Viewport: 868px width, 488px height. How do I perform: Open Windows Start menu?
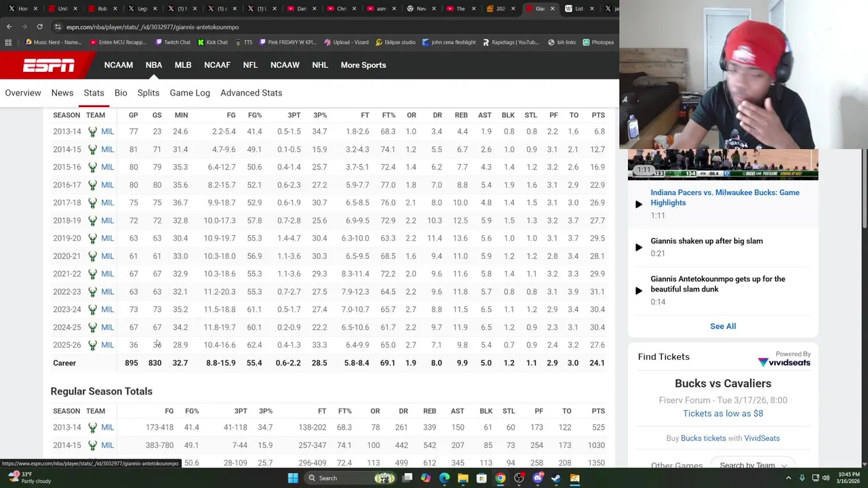[293, 478]
